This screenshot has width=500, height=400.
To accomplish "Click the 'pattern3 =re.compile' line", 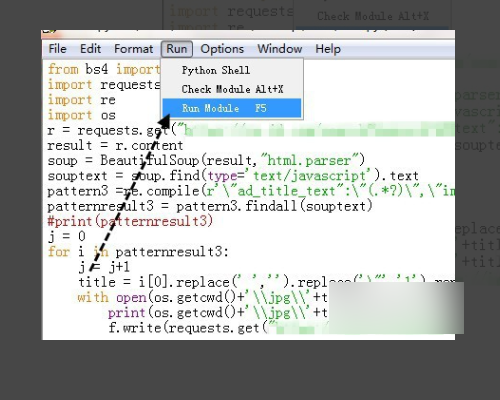I will (x=251, y=191).
